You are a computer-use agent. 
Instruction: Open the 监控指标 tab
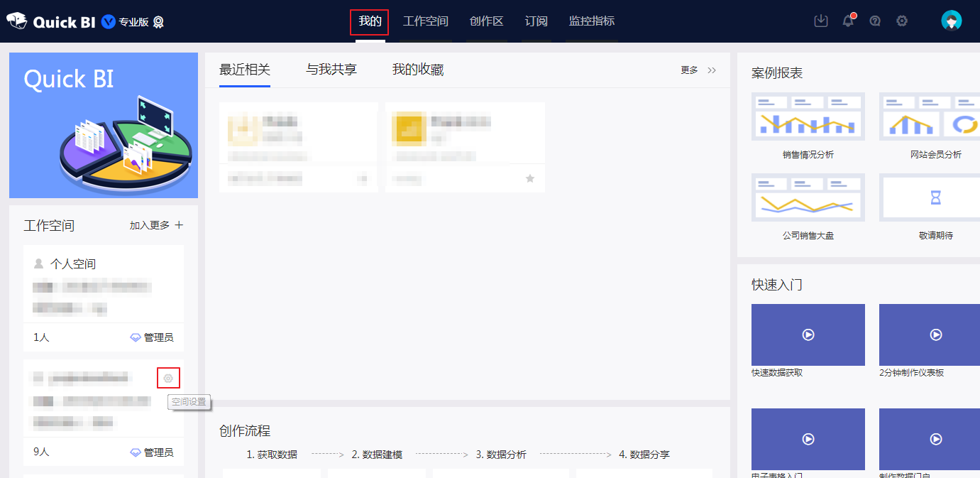pos(592,21)
